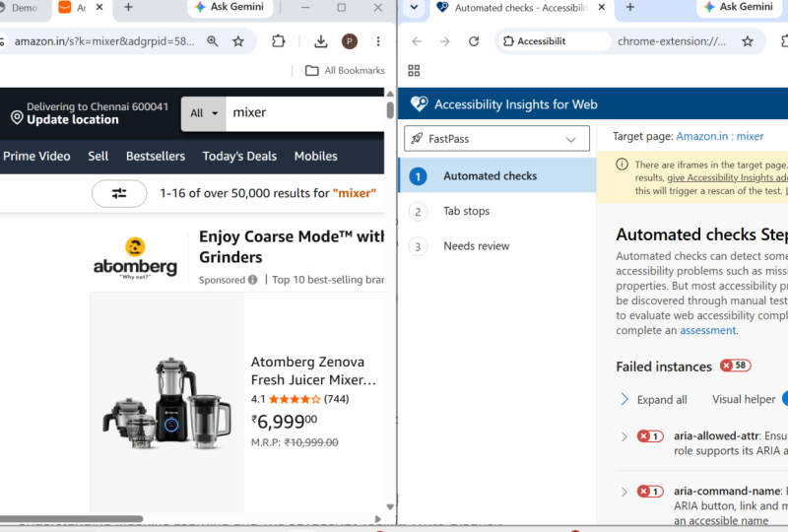Close the Amazon tab
The width and height of the screenshot is (788, 532).
click(99, 8)
